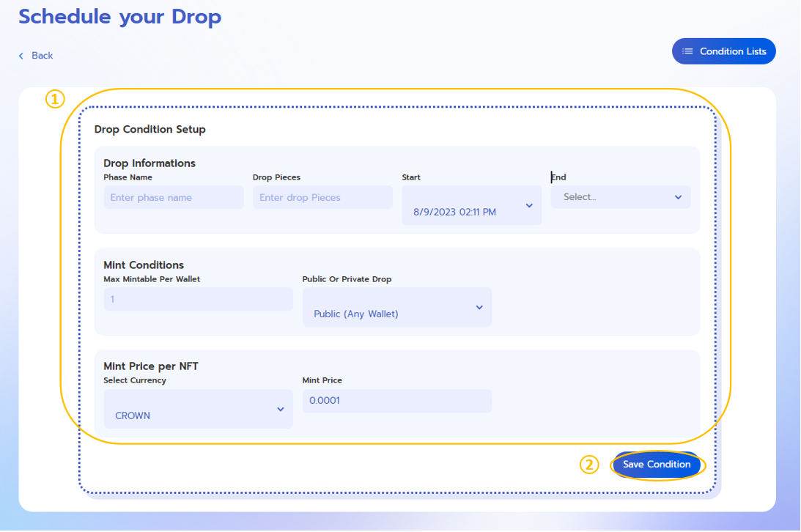This screenshot has width=801, height=532.
Task: Click the chevron in Public Or Private Drop
Action: 479,307
